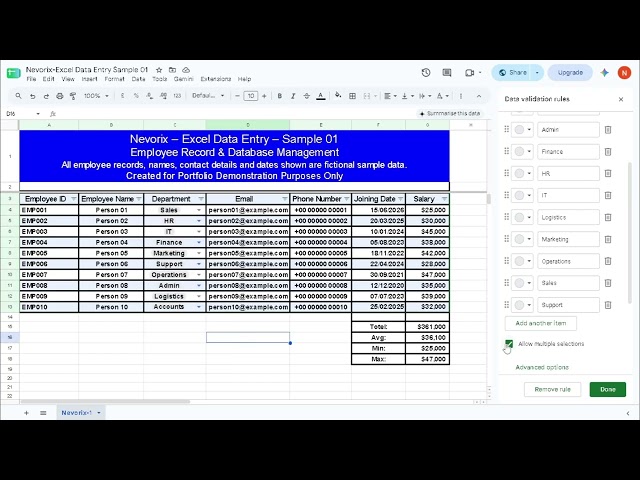This screenshot has width=640, height=480.
Task: Apply italic formatting
Action: [x=293, y=96]
